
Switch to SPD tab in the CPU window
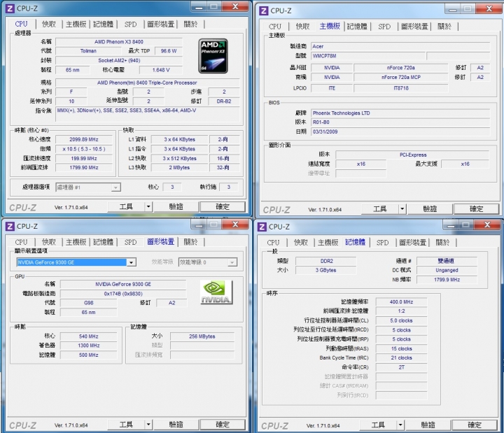[130, 24]
